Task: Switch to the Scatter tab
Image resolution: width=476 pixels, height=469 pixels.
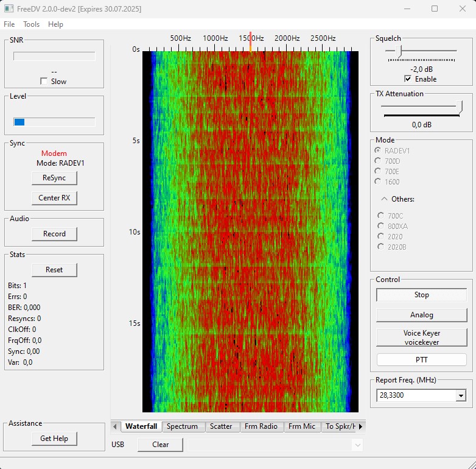Action: [x=221, y=426]
